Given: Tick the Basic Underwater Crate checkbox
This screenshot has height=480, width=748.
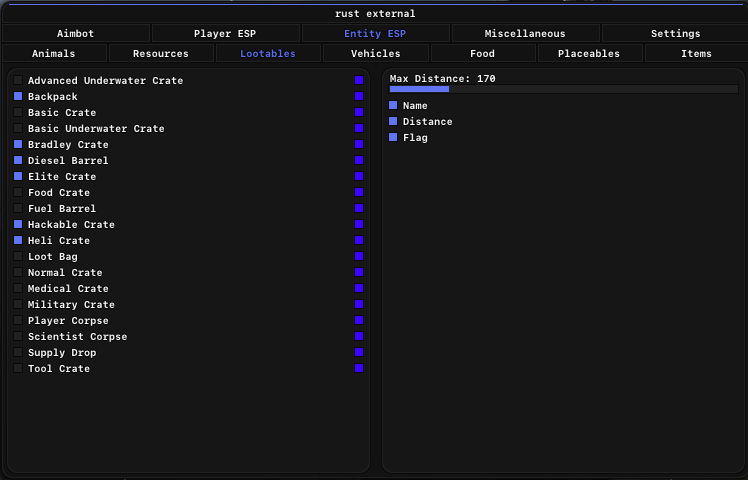Looking at the screenshot, I should pos(18,128).
